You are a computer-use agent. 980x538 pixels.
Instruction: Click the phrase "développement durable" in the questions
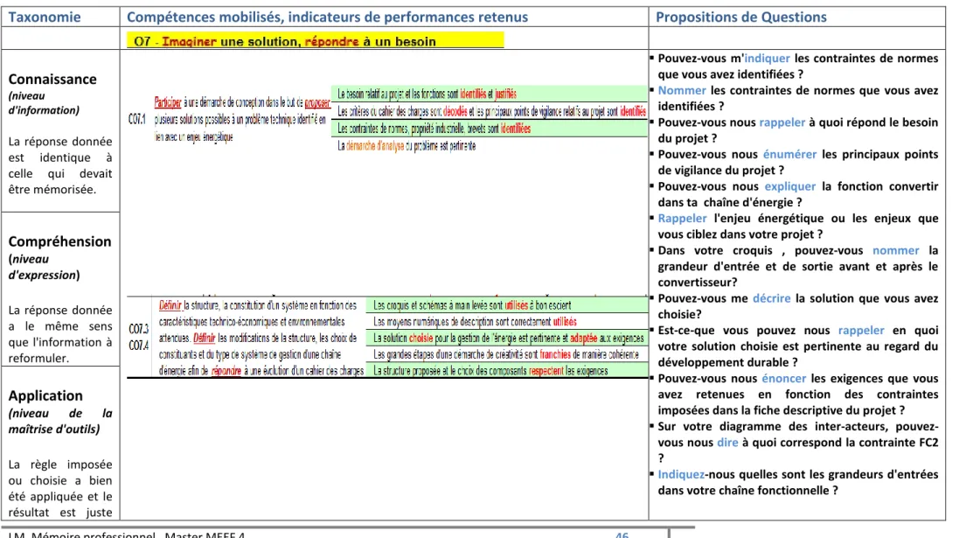point(725,362)
